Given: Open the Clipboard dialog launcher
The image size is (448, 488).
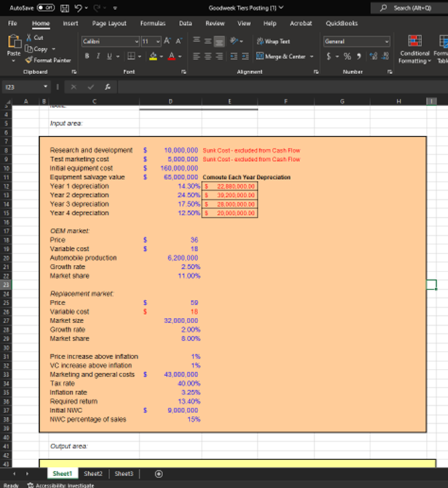Looking at the screenshot, I should tap(74, 72).
